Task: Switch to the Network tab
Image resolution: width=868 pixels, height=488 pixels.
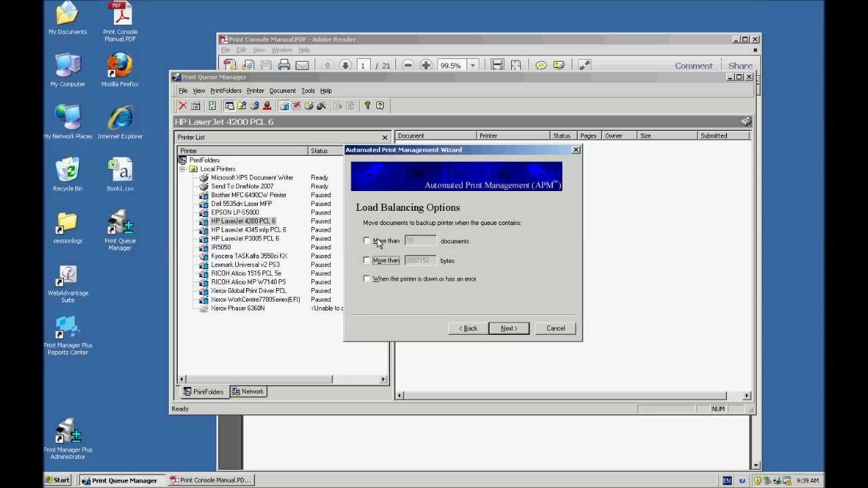Action: coord(248,392)
